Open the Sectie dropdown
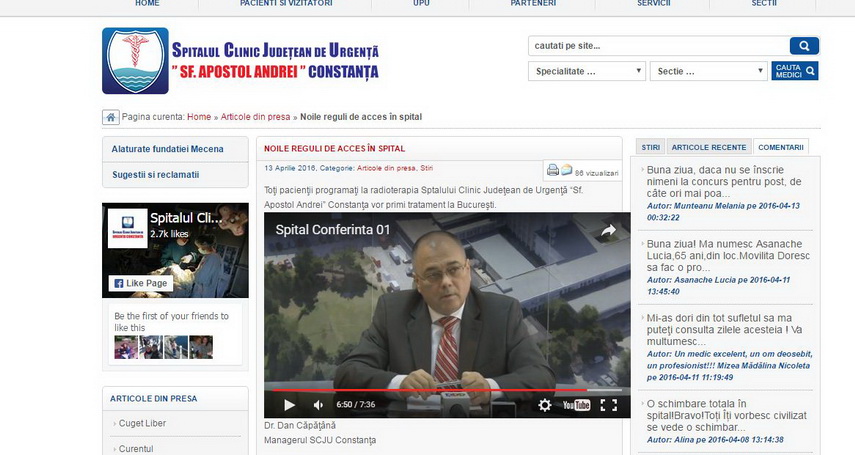This screenshot has width=855, height=455. click(708, 72)
